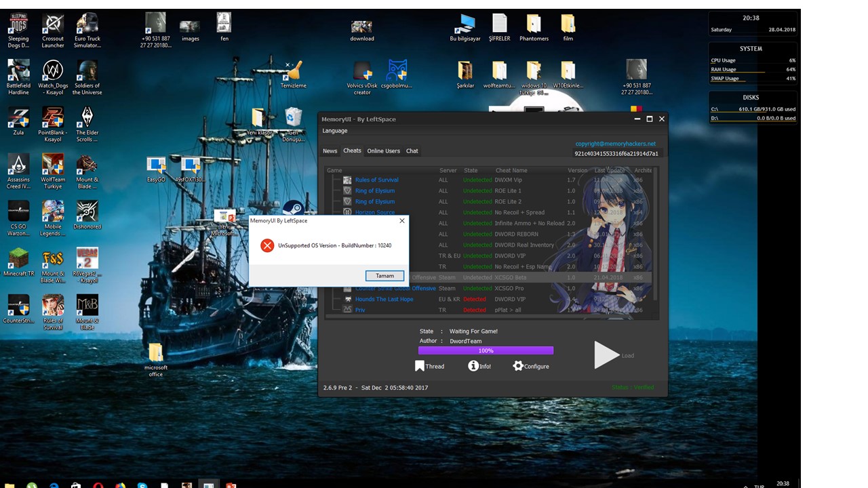Open Watch_Dogs - Kısayol shortcut
The height and width of the screenshot is (488, 868).
pos(53,77)
